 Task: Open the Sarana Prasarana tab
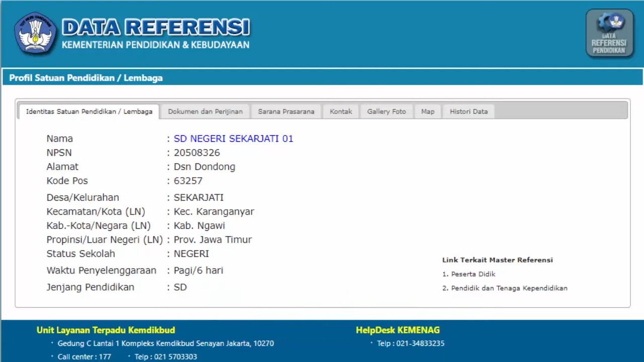coord(286,112)
